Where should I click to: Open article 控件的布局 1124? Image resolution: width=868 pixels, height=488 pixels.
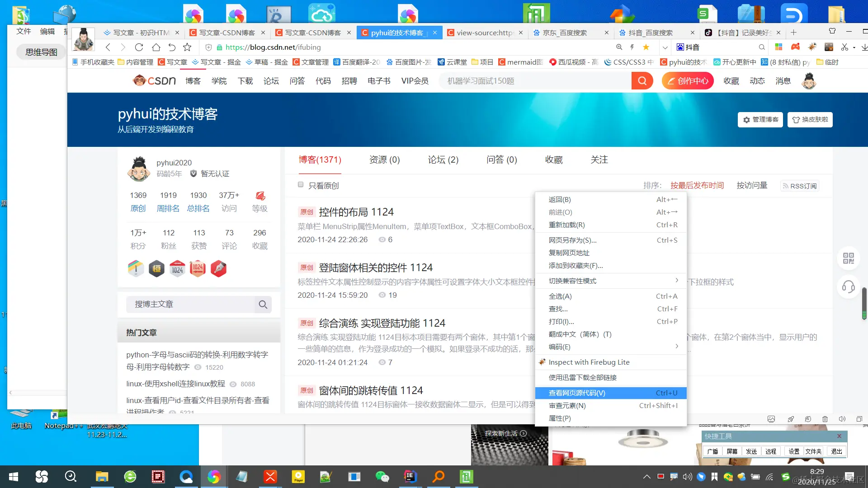pyautogui.click(x=356, y=212)
